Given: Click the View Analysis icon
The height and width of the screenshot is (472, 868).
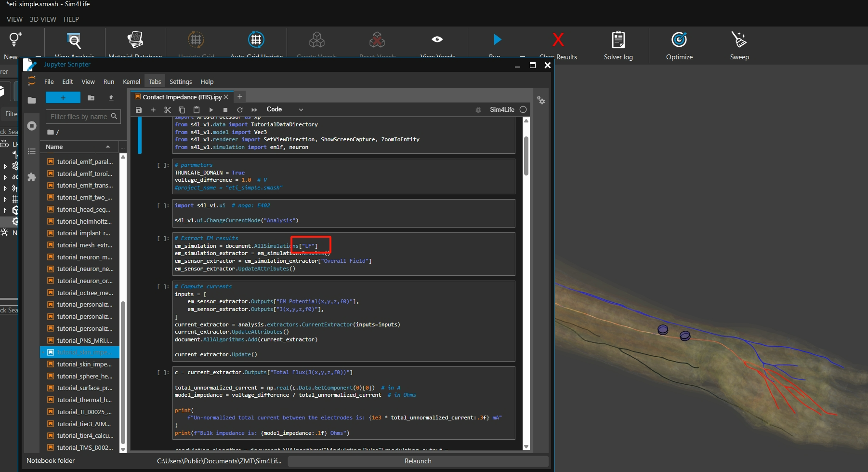Looking at the screenshot, I should pos(75,40).
